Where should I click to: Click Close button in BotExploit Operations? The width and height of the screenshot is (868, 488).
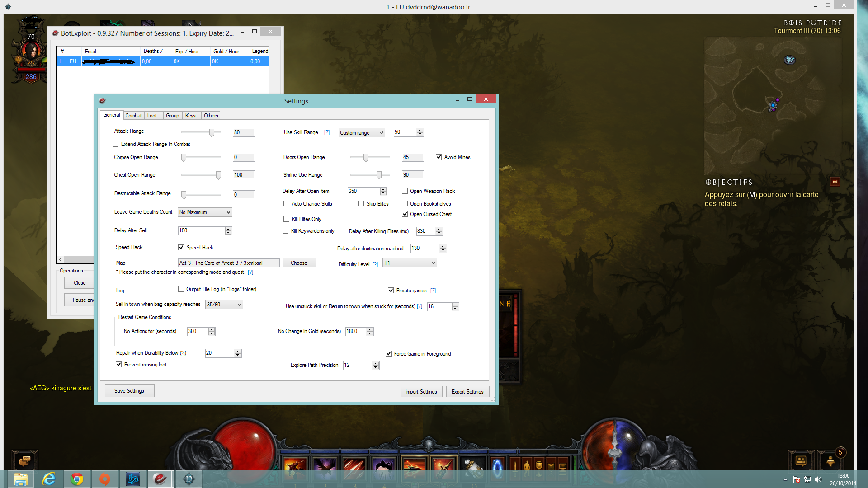80,283
